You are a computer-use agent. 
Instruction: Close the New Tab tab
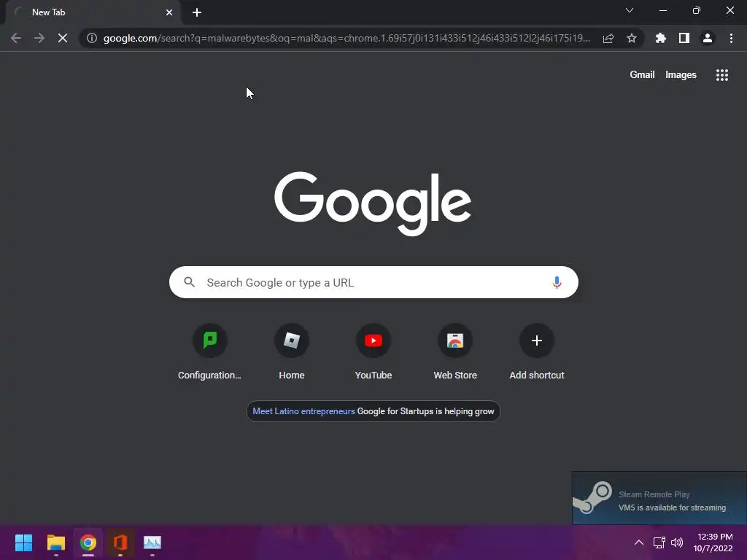[169, 12]
